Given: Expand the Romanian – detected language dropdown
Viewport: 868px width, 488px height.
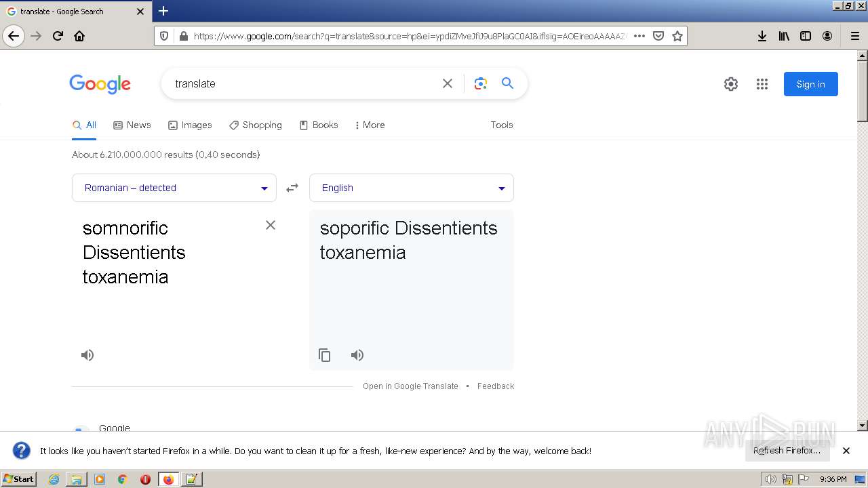Looking at the screenshot, I should point(174,188).
